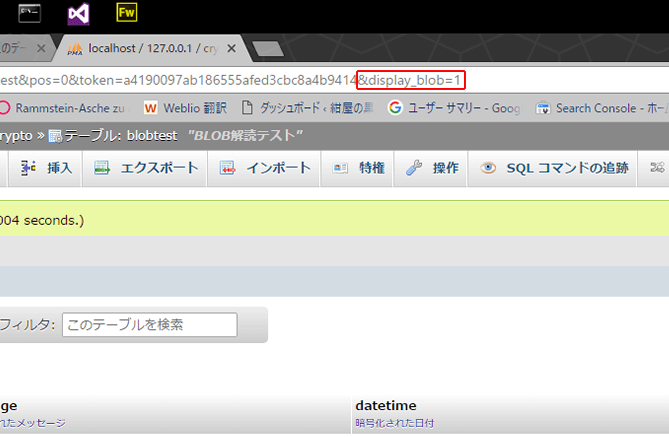This screenshot has width=669, height=437.
Task: Open the 操作 (Operations) tab
Action: 430,168
